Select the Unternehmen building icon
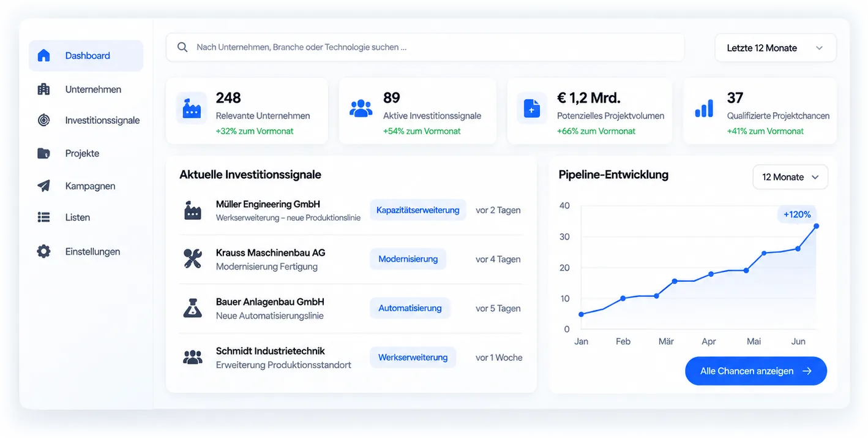The image size is (868, 438). click(x=43, y=89)
